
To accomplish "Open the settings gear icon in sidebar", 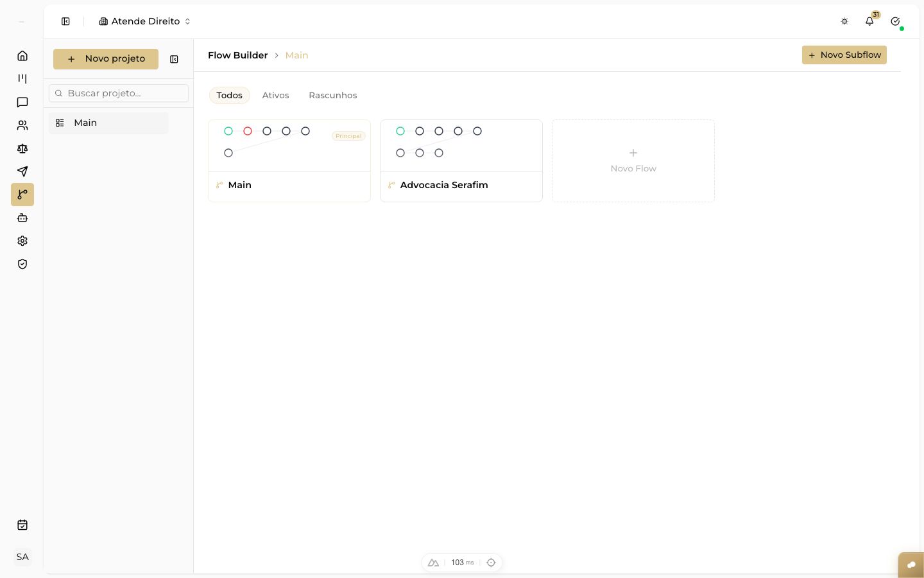I will (x=22, y=241).
